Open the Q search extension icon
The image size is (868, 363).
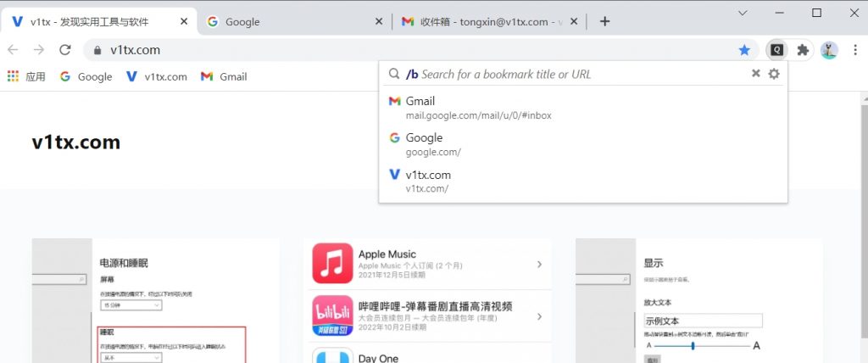777,50
